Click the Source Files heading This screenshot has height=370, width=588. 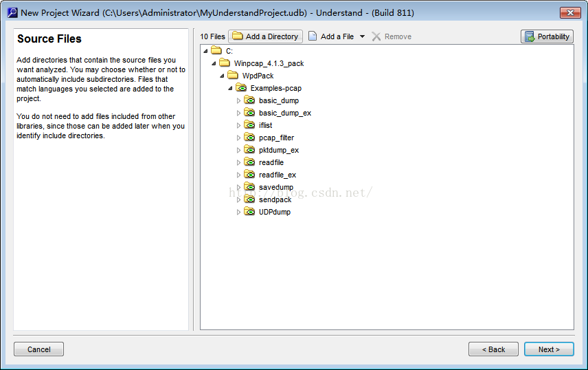[x=49, y=39]
